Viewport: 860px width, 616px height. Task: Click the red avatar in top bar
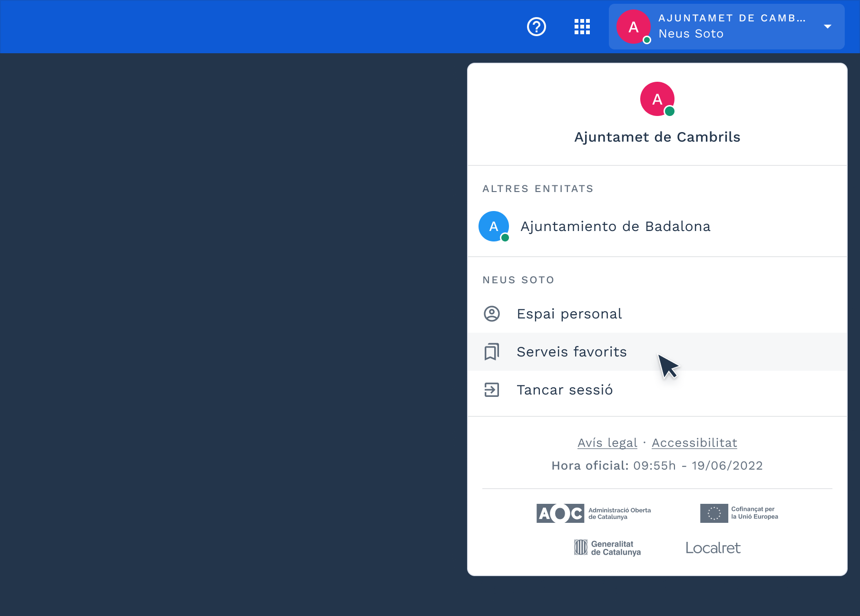pos(634,27)
